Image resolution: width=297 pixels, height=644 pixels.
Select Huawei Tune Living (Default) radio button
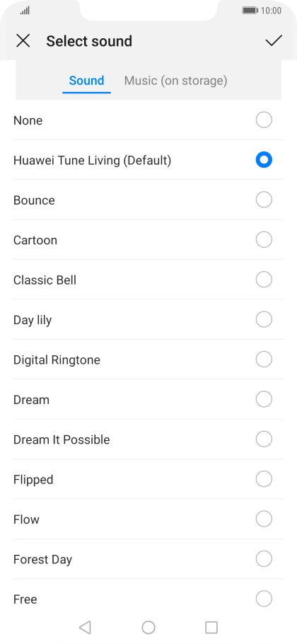tap(264, 160)
